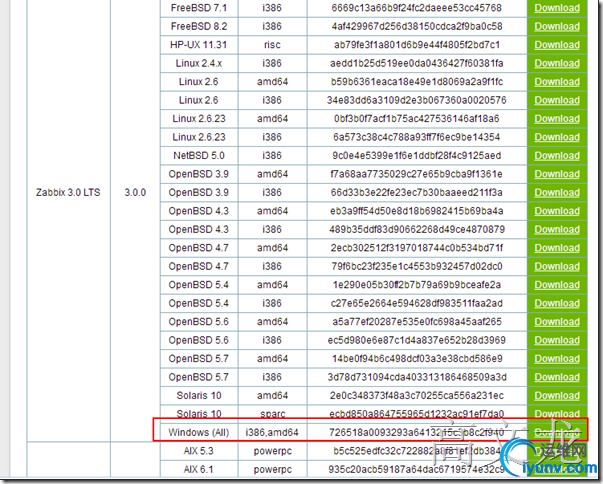
Task: Download the OpenBSD 5.4 i386 agent
Action: coord(557,303)
